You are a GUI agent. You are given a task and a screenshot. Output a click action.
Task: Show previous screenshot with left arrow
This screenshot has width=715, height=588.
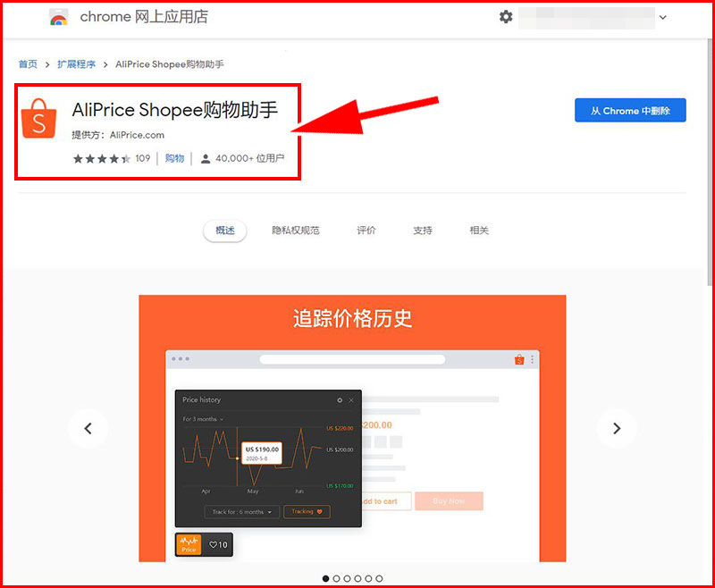coord(88,428)
